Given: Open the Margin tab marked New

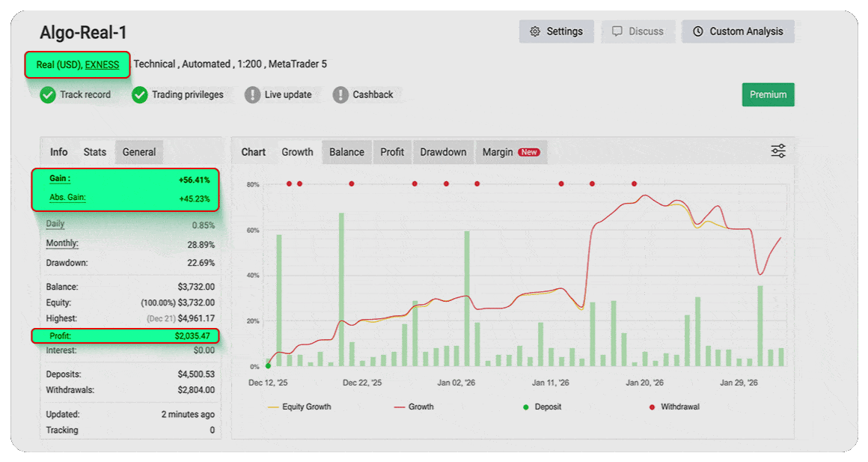Looking at the screenshot, I should pyautogui.click(x=510, y=152).
